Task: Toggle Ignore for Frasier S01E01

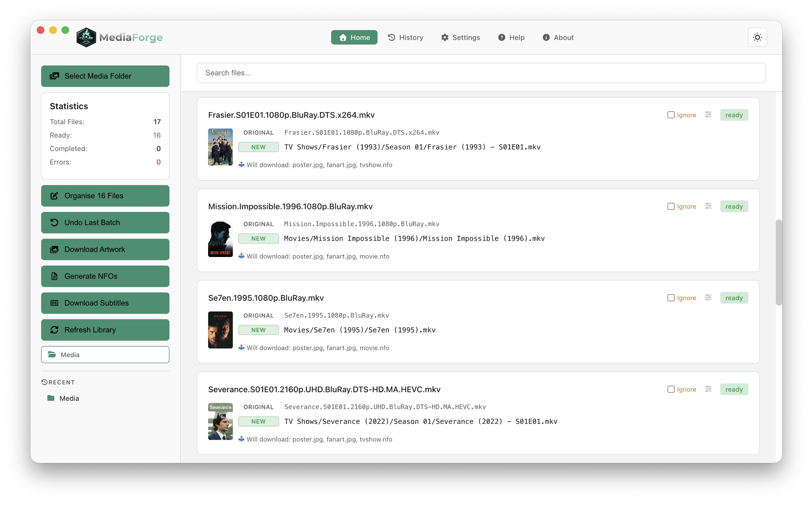Action: pyautogui.click(x=671, y=115)
